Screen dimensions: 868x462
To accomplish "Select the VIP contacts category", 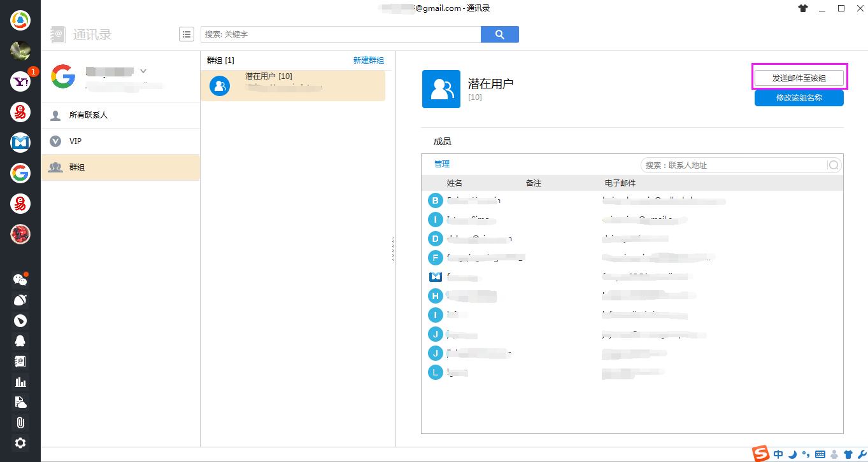I will click(x=76, y=141).
